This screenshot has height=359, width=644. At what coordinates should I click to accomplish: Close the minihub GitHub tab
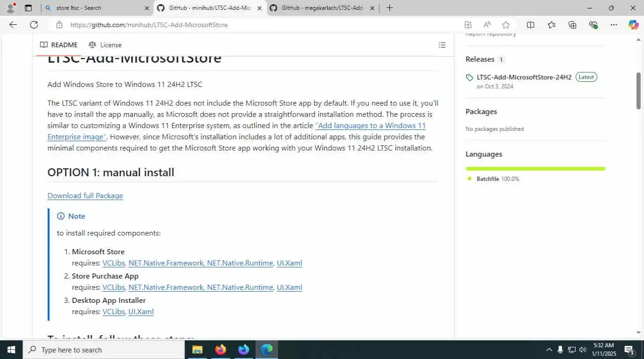click(x=259, y=8)
